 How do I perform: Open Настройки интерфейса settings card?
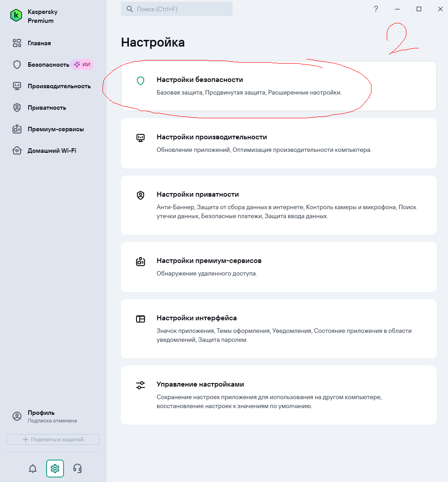[278, 328]
